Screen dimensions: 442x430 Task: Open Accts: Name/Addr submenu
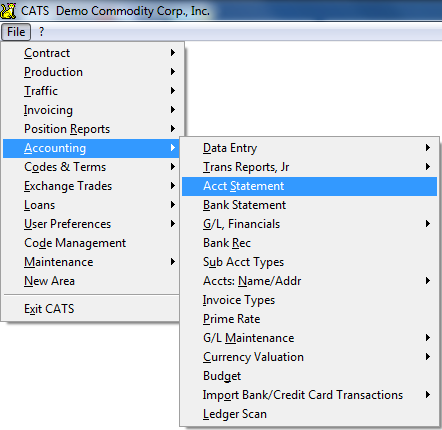coord(309,281)
